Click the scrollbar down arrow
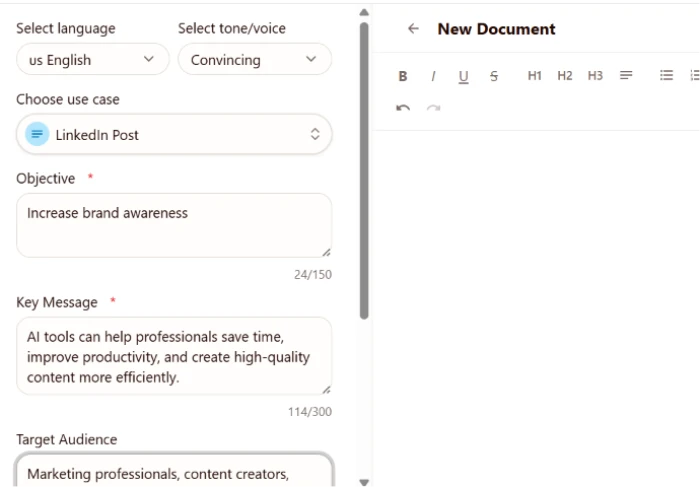The image size is (700, 487). click(364, 483)
